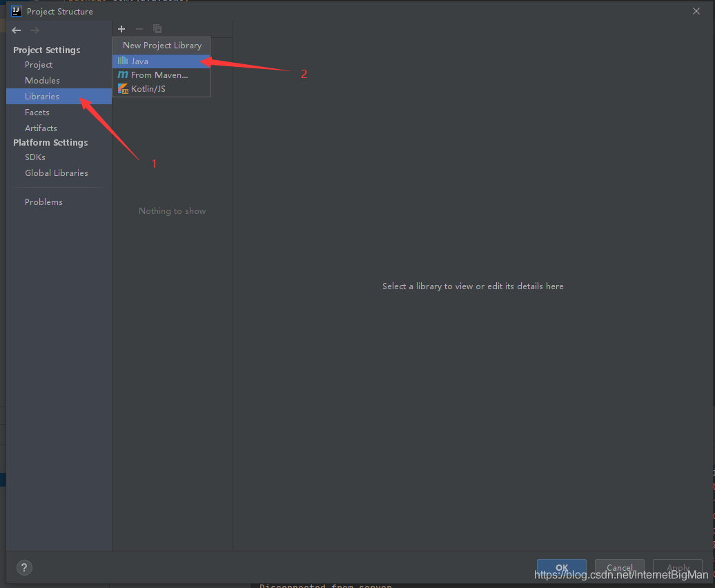Choose Kotlin/JS library option
This screenshot has width=715, height=588.
[x=161, y=89]
